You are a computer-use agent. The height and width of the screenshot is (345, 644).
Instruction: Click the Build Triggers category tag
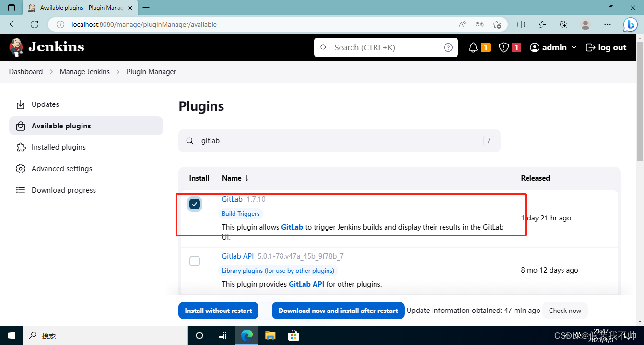click(241, 214)
